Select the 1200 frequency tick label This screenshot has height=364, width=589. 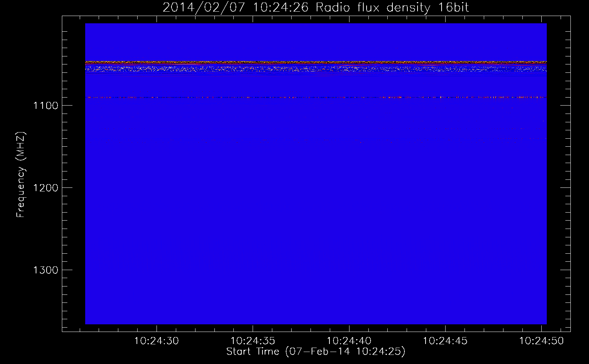coord(46,188)
